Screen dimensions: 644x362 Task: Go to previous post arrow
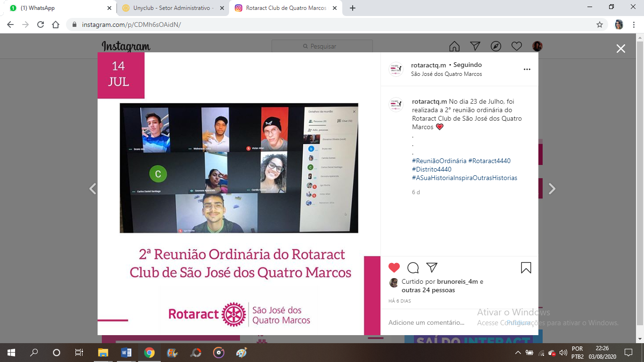93,189
